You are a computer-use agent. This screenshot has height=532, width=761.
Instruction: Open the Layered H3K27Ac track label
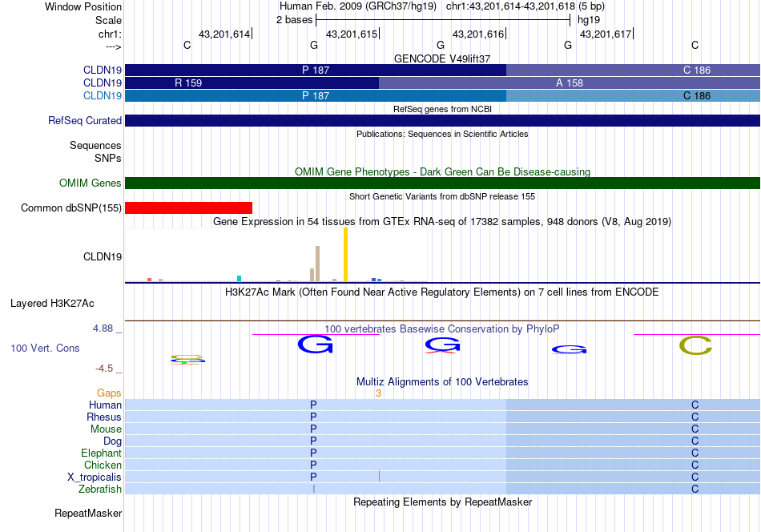tap(52, 304)
